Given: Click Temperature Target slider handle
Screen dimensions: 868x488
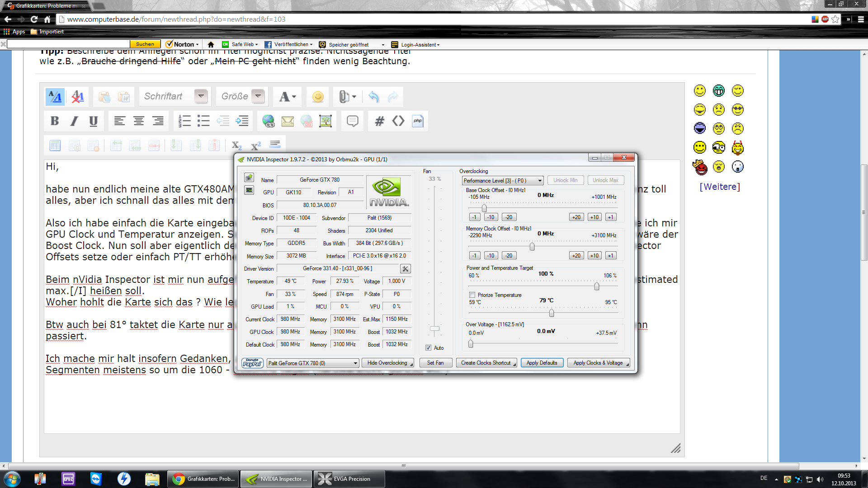Looking at the screenshot, I should click(552, 313).
